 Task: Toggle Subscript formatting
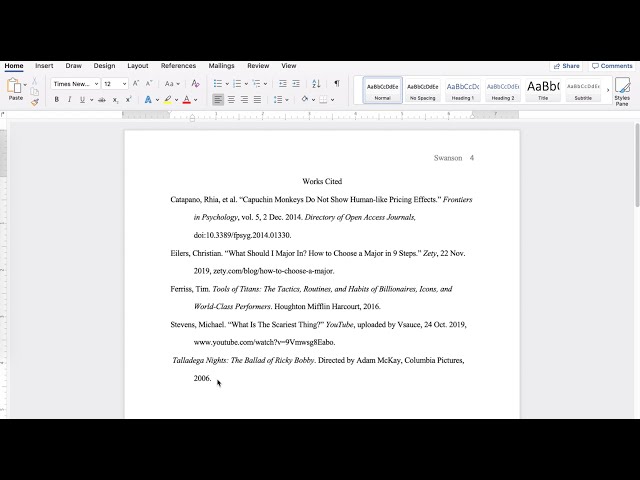[116, 100]
